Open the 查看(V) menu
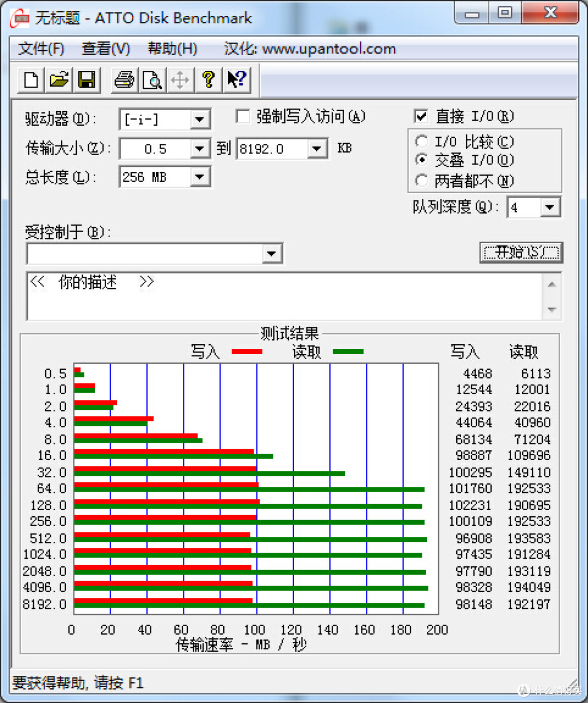This screenshot has width=588, height=703. click(x=106, y=49)
